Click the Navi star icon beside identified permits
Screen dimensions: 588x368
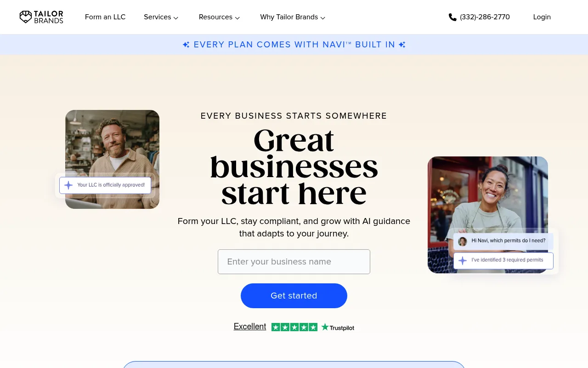(463, 260)
